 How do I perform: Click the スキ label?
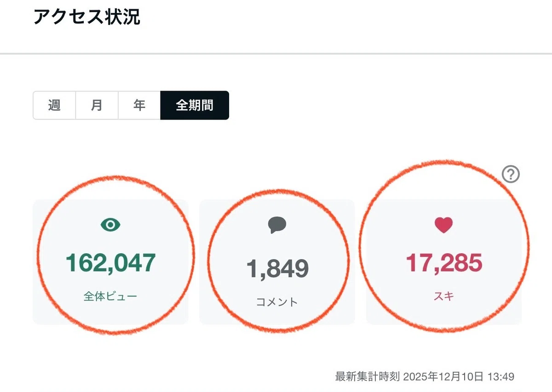coord(443,296)
